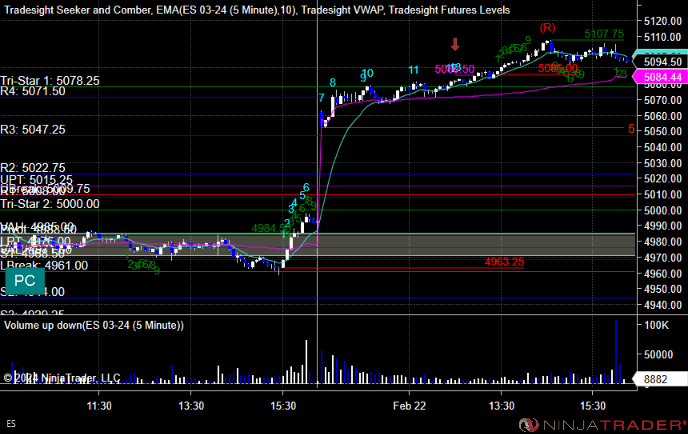
Task: Select the Volume up down panel label
Action: click(94, 325)
